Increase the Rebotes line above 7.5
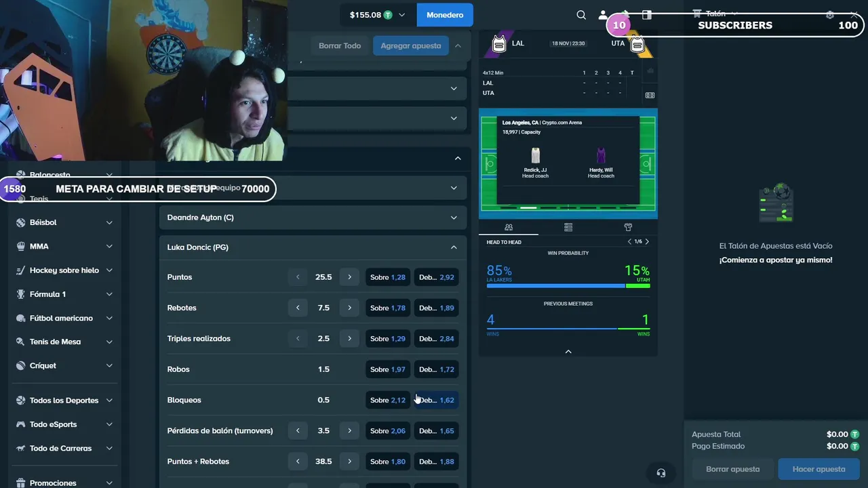The height and width of the screenshot is (488, 868). point(349,308)
